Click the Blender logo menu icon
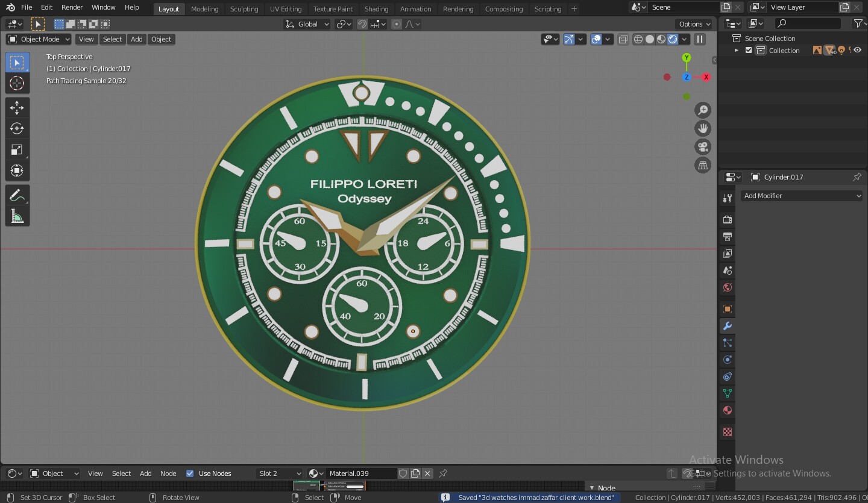 pos(10,8)
